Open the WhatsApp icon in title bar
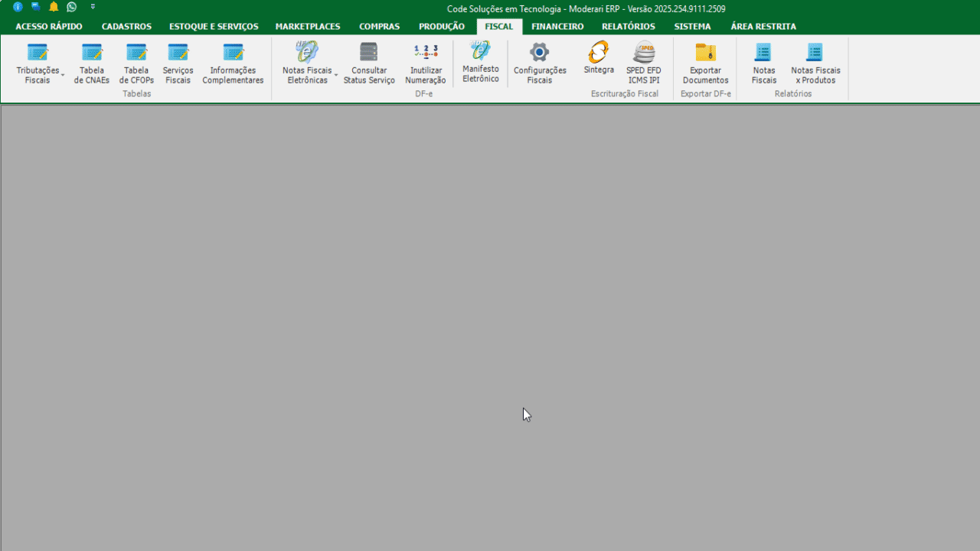 click(72, 7)
